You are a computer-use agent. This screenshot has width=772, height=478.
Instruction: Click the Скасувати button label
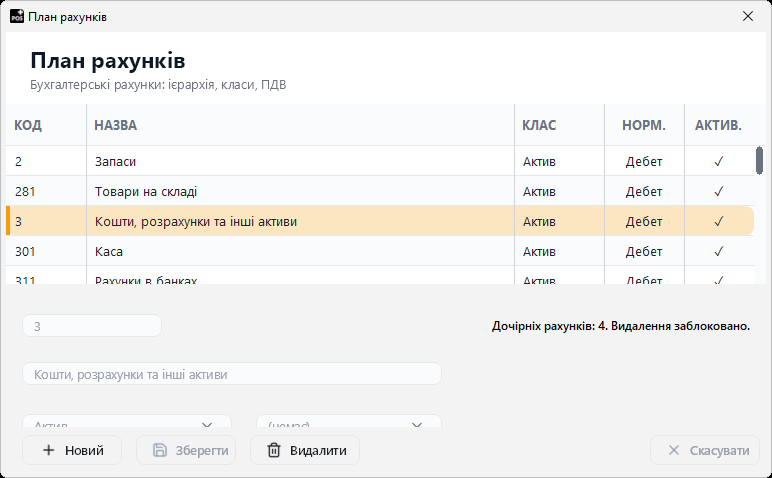pos(719,450)
